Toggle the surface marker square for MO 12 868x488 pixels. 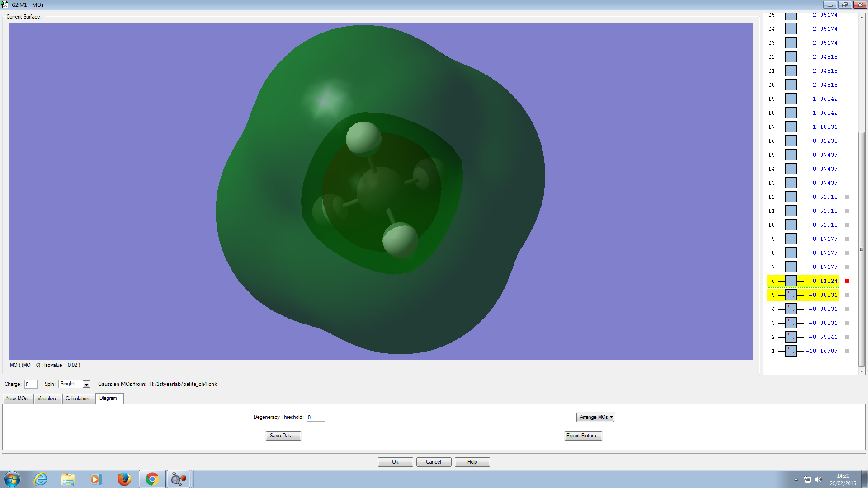point(847,197)
